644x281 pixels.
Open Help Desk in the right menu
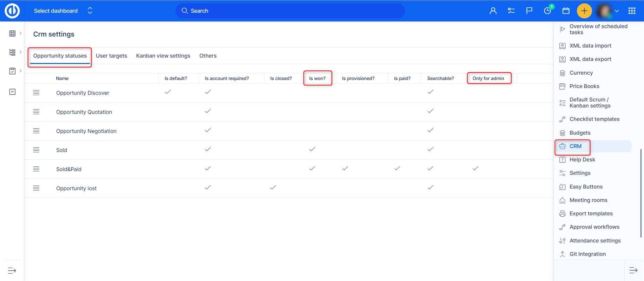tap(582, 160)
